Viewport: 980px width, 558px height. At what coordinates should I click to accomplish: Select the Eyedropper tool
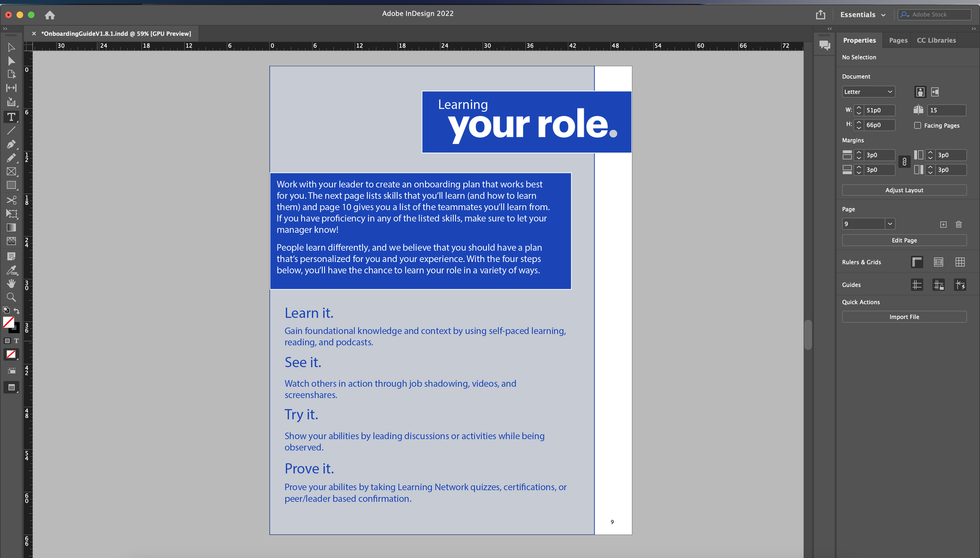(x=11, y=270)
